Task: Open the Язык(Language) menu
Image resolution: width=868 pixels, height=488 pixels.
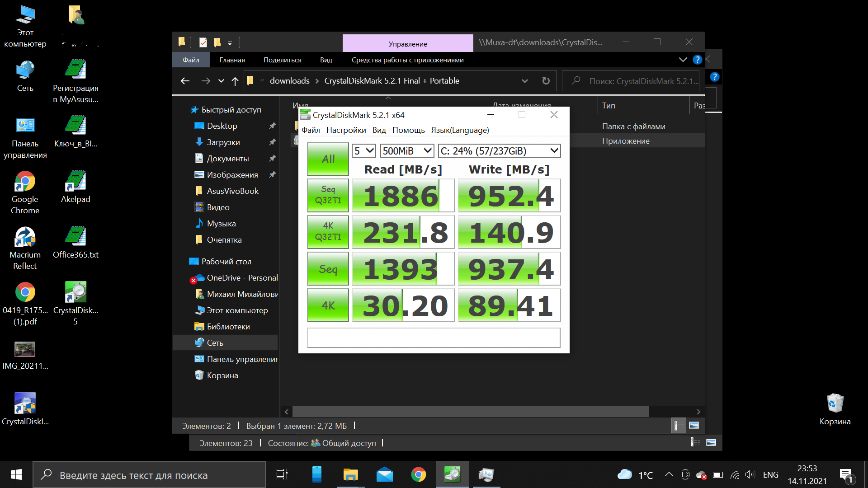Action: click(460, 130)
